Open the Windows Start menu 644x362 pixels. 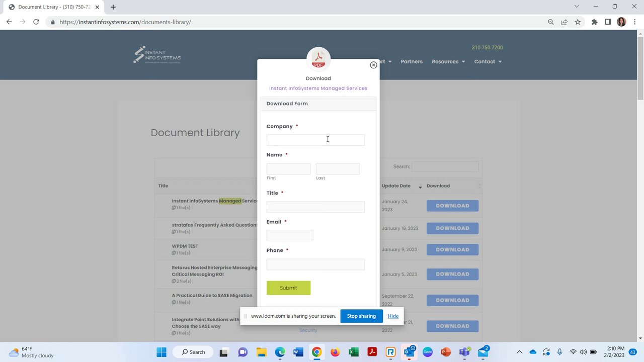pyautogui.click(x=161, y=352)
